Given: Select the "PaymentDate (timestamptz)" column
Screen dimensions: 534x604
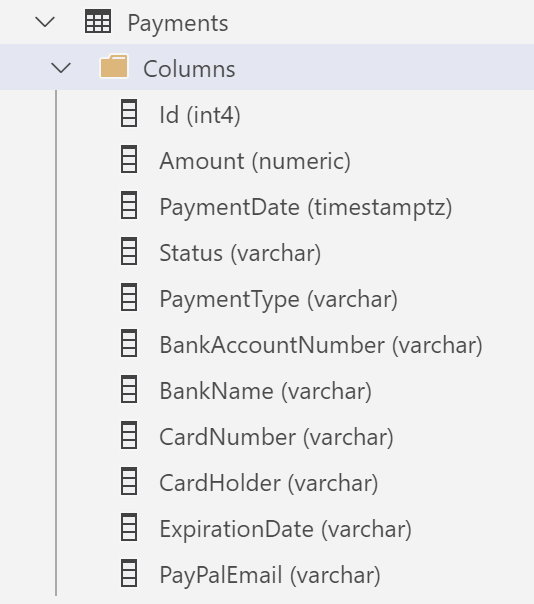Looking at the screenshot, I should [x=306, y=207].
